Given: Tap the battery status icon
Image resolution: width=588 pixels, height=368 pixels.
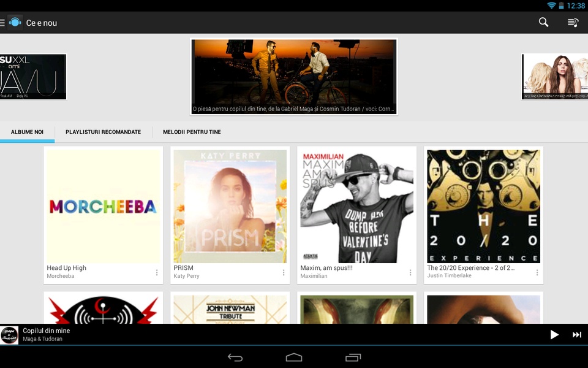Looking at the screenshot, I should 562,6.
